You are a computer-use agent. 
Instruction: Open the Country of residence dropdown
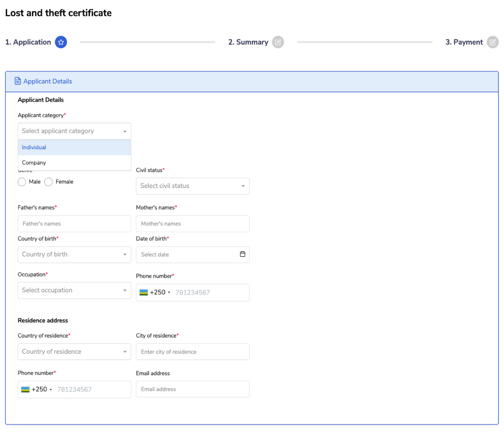74,352
